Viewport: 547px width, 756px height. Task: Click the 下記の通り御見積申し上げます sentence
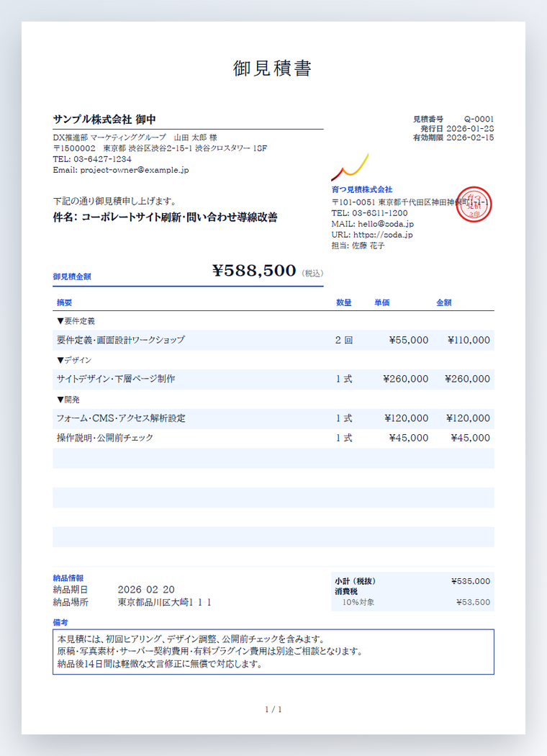point(114,201)
